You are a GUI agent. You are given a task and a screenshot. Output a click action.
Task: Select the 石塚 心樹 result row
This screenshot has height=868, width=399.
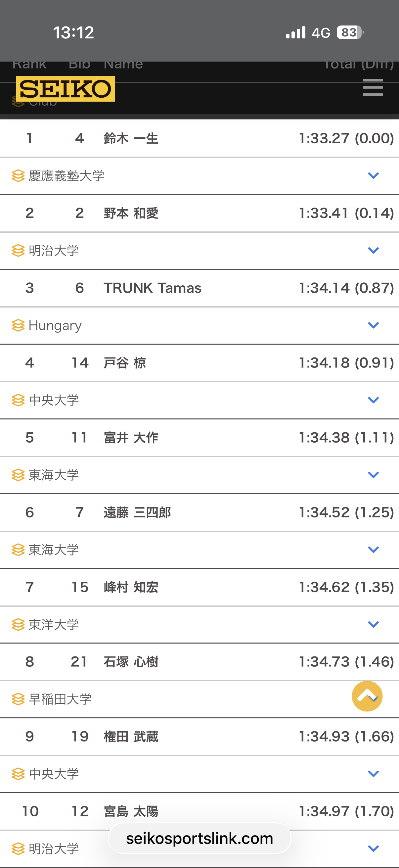pos(199,662)
